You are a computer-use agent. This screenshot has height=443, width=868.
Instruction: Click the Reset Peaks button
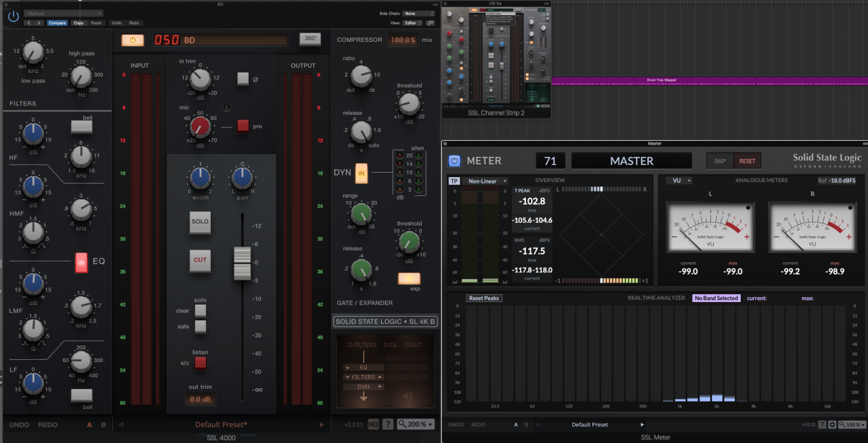[484, 298]
